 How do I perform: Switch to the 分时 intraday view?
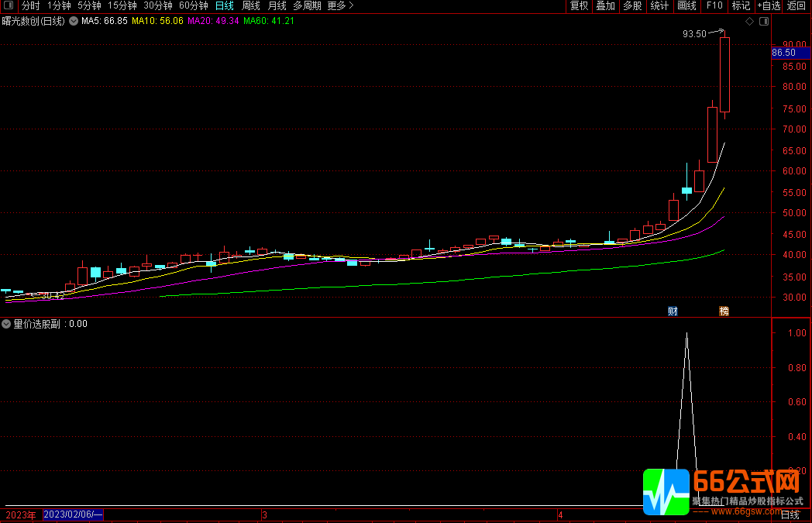click(x=30, y=5)
